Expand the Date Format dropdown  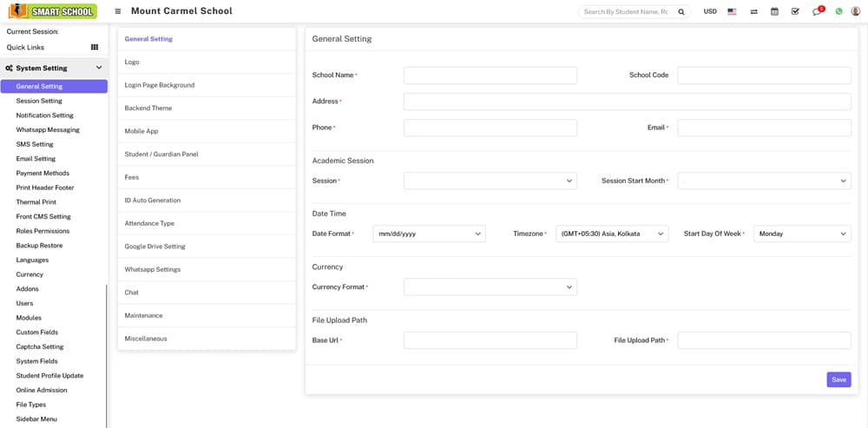click(429, 234)
